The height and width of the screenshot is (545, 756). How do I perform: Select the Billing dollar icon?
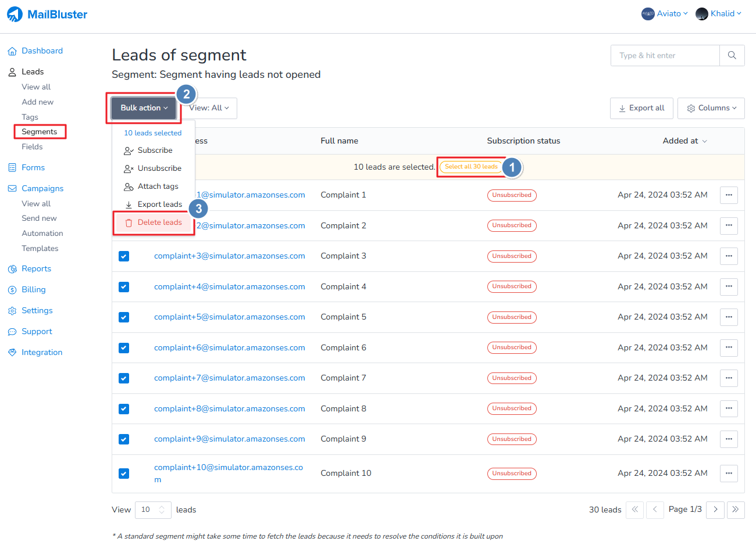point(12,289)
